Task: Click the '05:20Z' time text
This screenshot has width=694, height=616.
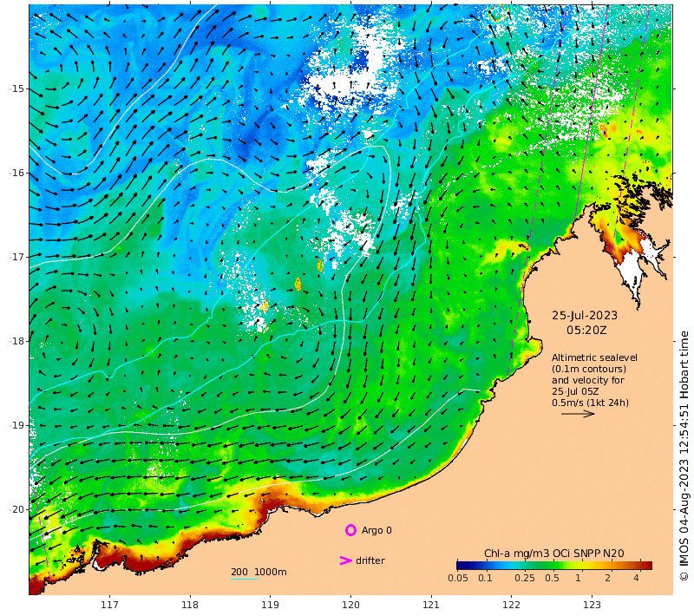Action: click(x=586, y=331)
